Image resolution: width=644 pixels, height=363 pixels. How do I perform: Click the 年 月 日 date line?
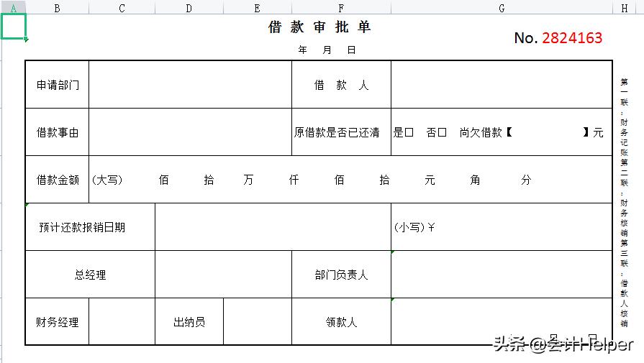pos(327,50)
